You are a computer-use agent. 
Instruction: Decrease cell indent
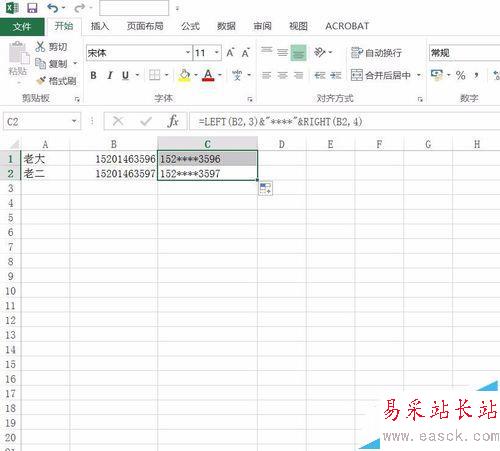pos(320,75)
